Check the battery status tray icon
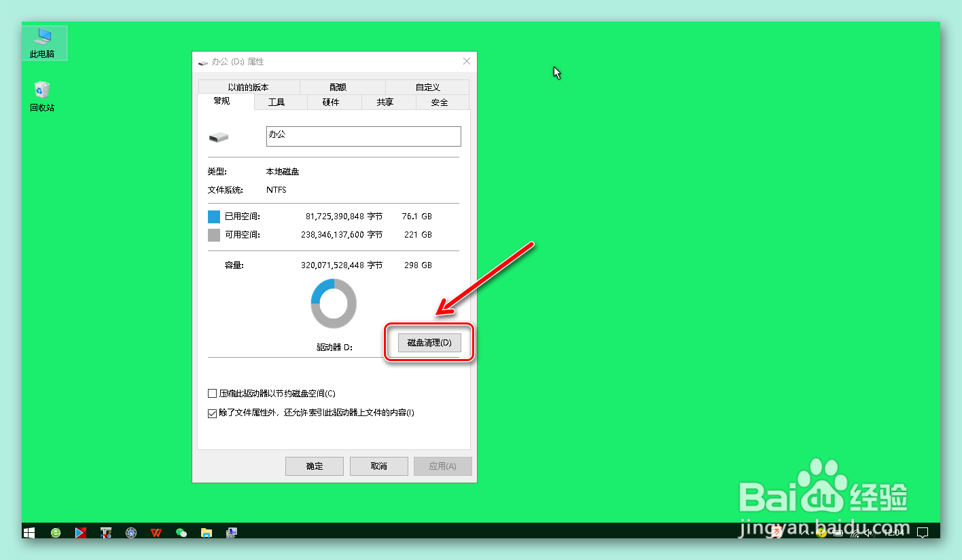Image resolution: width=962 pixels, height=560 pixels. (x=838, y=533)
